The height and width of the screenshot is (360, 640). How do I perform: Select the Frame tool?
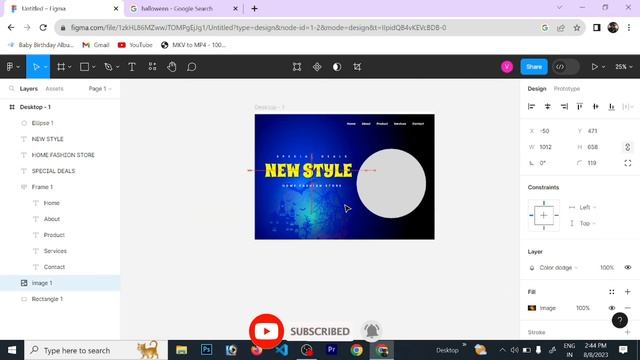pos(61,67)
